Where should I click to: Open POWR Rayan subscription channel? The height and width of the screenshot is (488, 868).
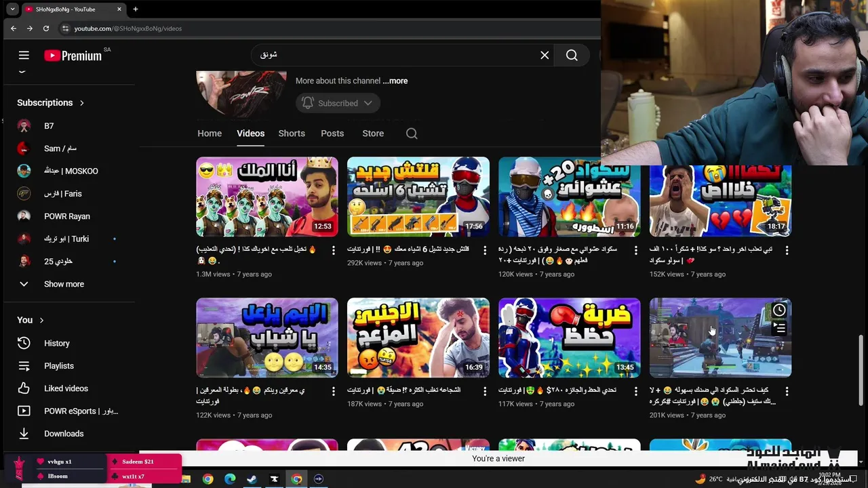(x=67, y=216)
